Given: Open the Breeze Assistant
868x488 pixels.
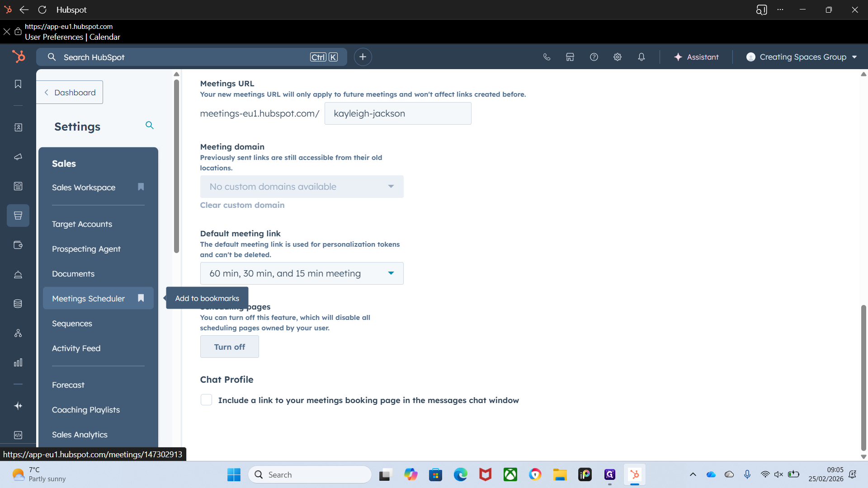Looking at the screenshot, I should point(696,57).
